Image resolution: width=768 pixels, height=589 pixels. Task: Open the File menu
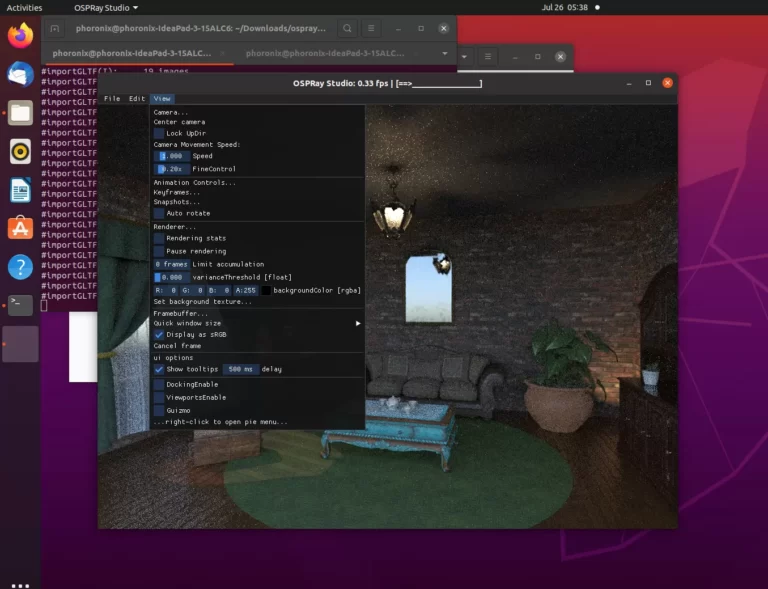point(112,99)
